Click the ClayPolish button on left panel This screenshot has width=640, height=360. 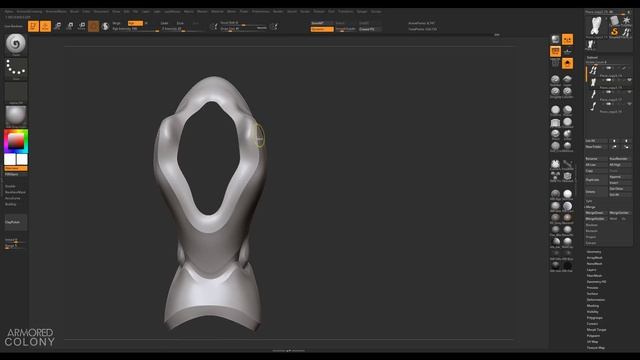[16, 222]
